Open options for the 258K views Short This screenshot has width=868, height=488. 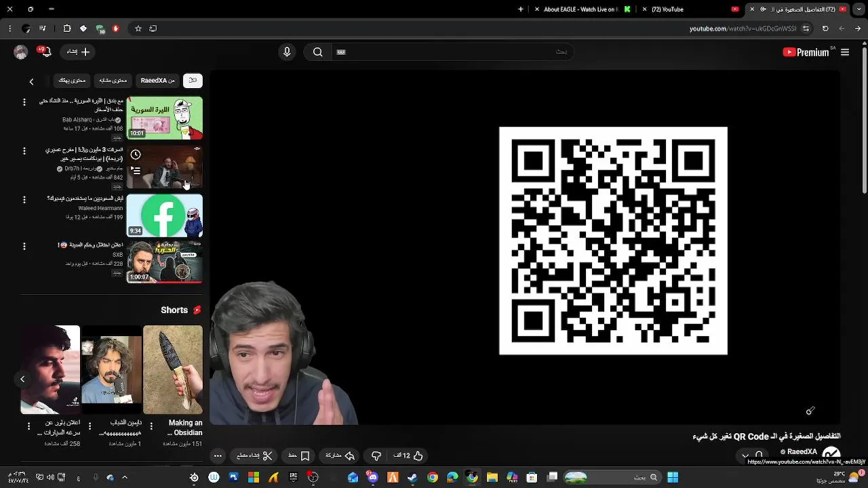tap(28, 426)
